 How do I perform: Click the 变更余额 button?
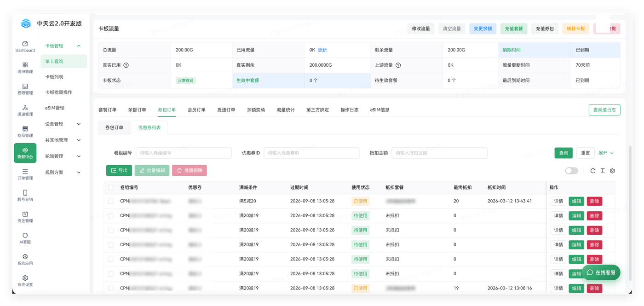[483, 29]
